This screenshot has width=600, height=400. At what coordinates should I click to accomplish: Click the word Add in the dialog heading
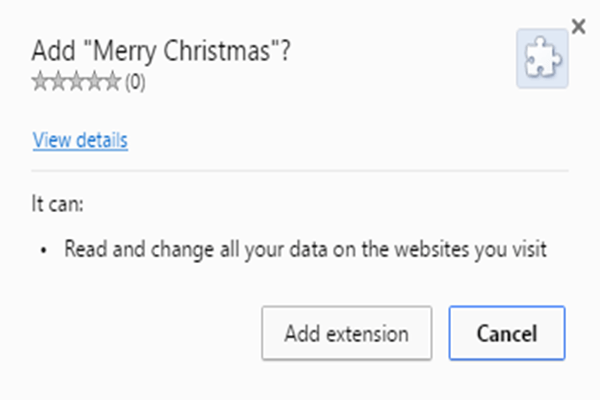pos(49,51)
